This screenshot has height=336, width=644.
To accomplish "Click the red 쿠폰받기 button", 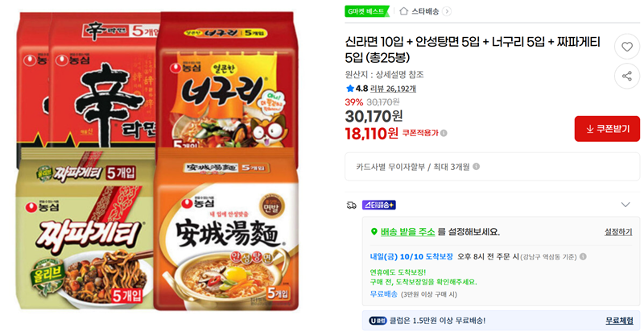I will [x=607, y=129].
